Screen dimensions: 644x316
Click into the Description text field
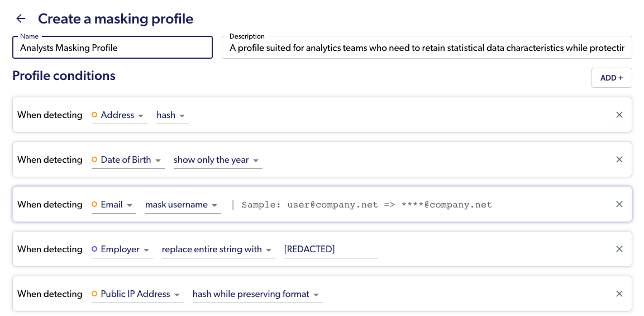(x=427, y=48)
